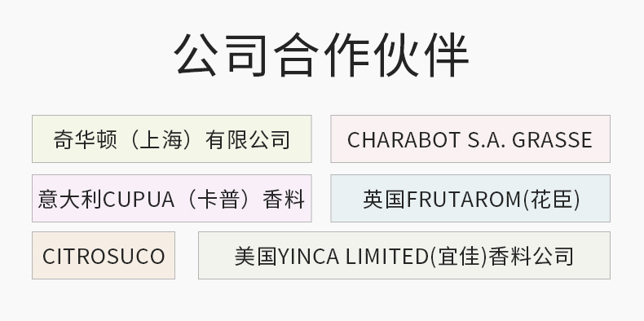Pick the pale blue FRUTAROM tile

click(x=470, y=198)
